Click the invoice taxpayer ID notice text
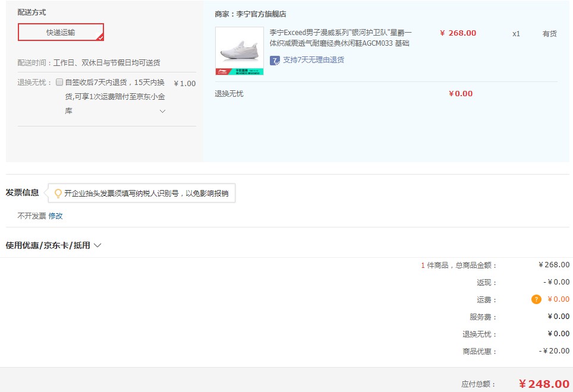This screenshot has width=573, height=392. click(x=146, y=193)
